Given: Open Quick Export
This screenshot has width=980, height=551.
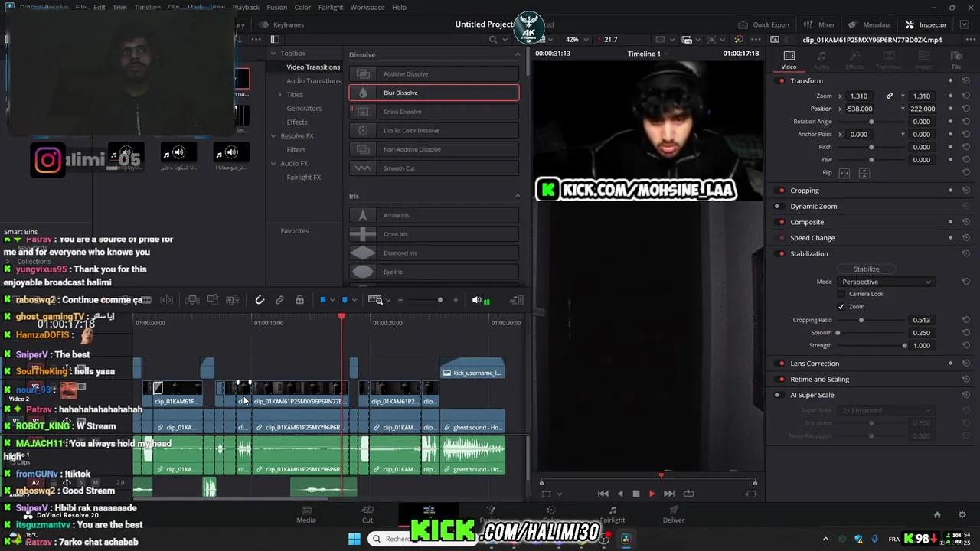Looking at the screenshot, I should 764,24.
